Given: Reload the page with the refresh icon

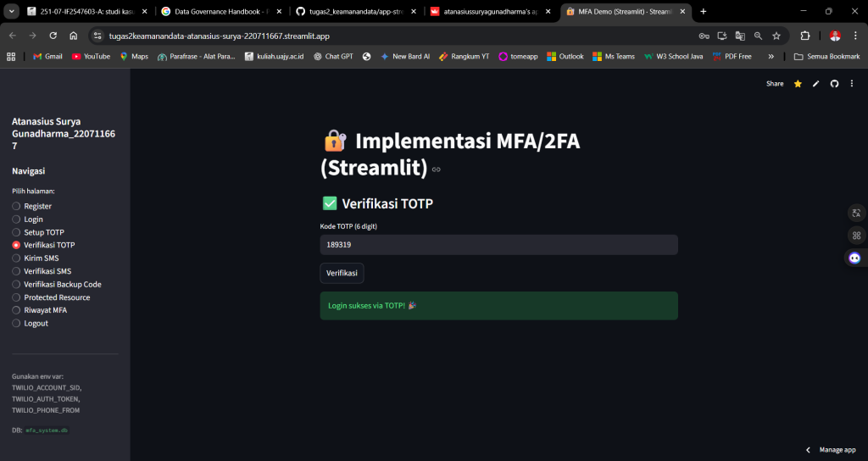Looking at the screenshot, I should [53, 36].
